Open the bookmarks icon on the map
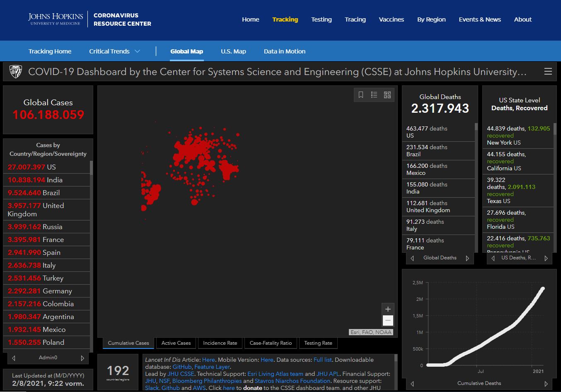 (361, 95)
